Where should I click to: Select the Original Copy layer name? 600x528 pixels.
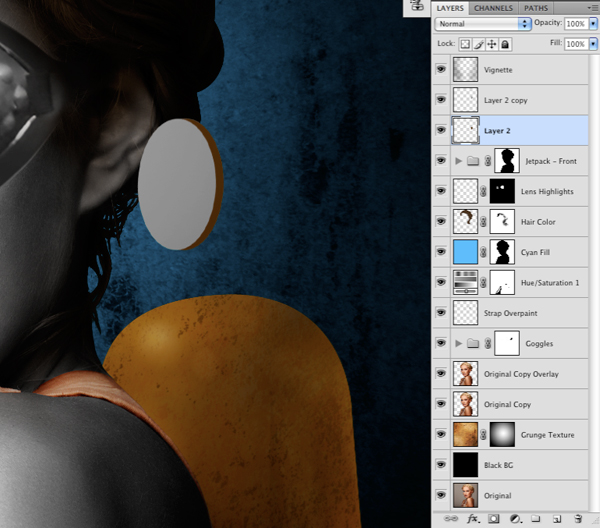507,404
